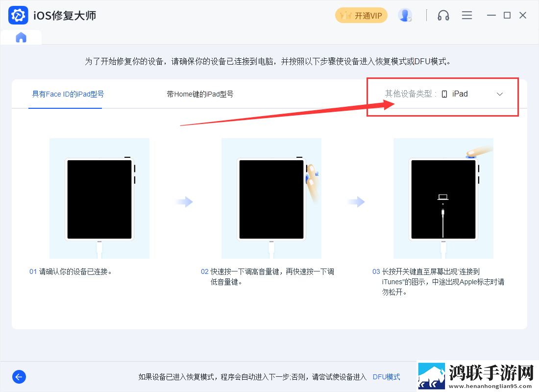539x392 pixels.
Task: Open the home tab icon
Action: pyautogui.click(x=21, y=37)
